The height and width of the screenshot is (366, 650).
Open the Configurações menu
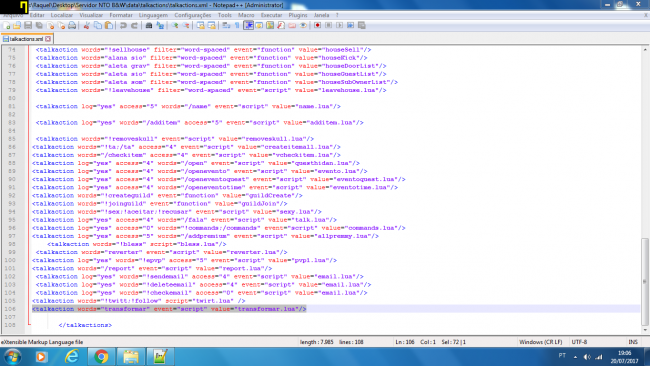pos(193,15)
